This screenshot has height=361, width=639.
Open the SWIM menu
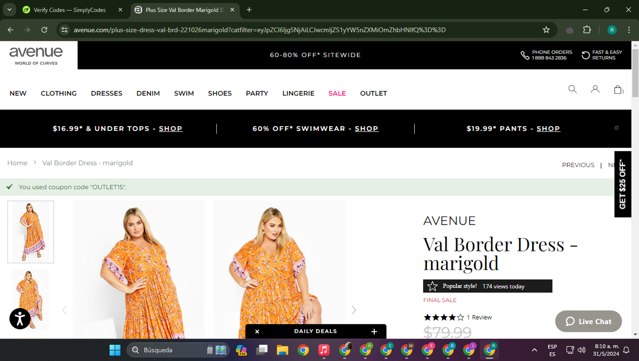184,93
